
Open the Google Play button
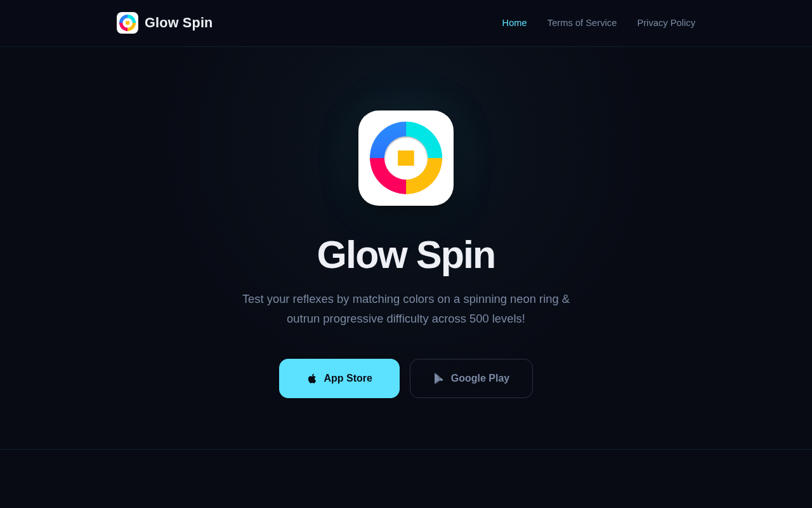tap(471, 378)
